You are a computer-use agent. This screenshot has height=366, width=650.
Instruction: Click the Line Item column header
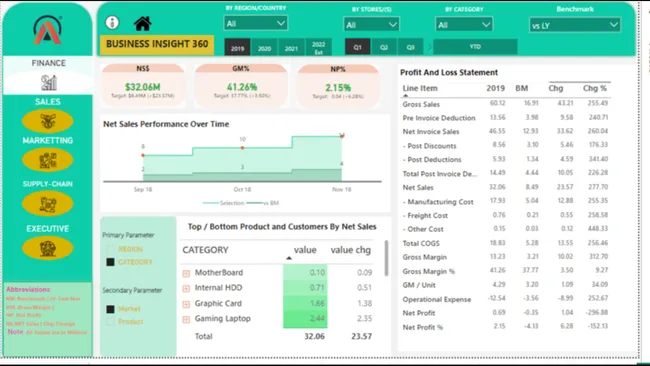tap(420, 88)
